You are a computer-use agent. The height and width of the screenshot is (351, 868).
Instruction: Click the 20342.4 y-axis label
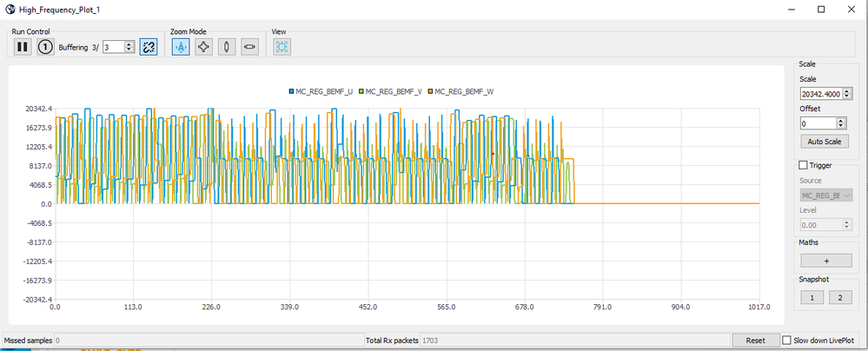point(37,109)
